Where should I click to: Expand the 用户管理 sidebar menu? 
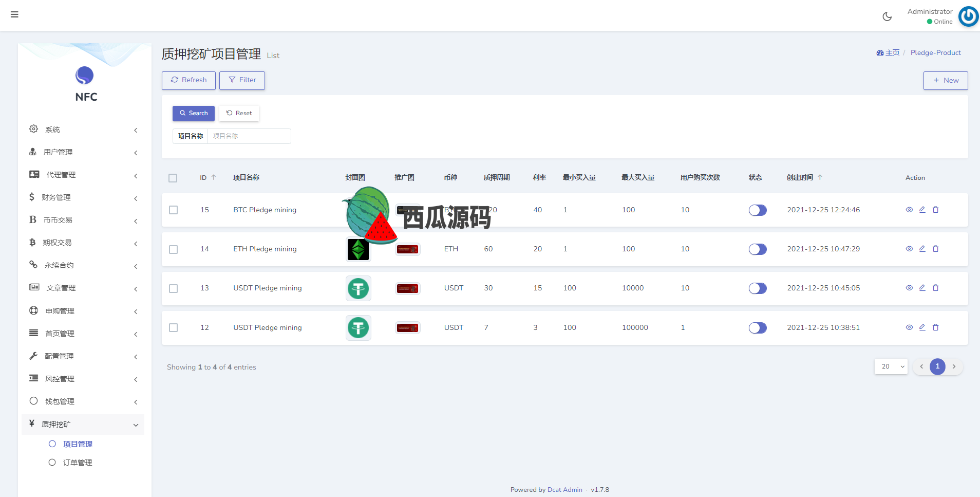click(x=82, y=152)
